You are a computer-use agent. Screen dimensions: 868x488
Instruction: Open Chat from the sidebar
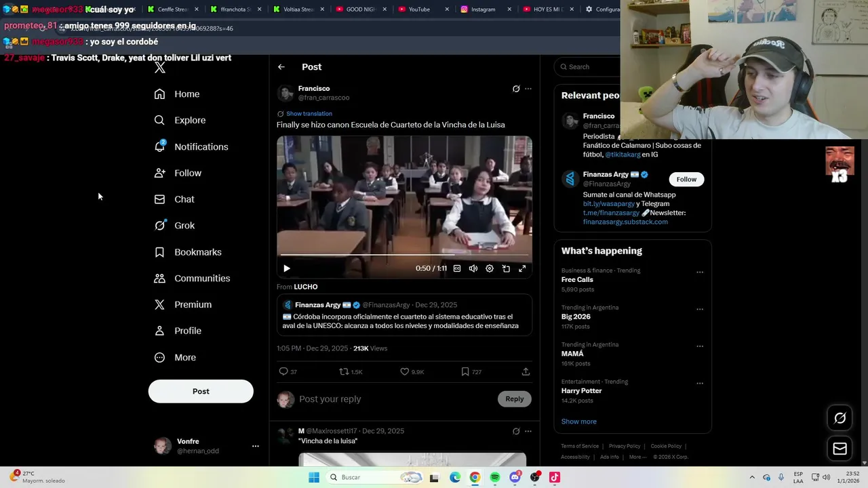tap(174, 200)
